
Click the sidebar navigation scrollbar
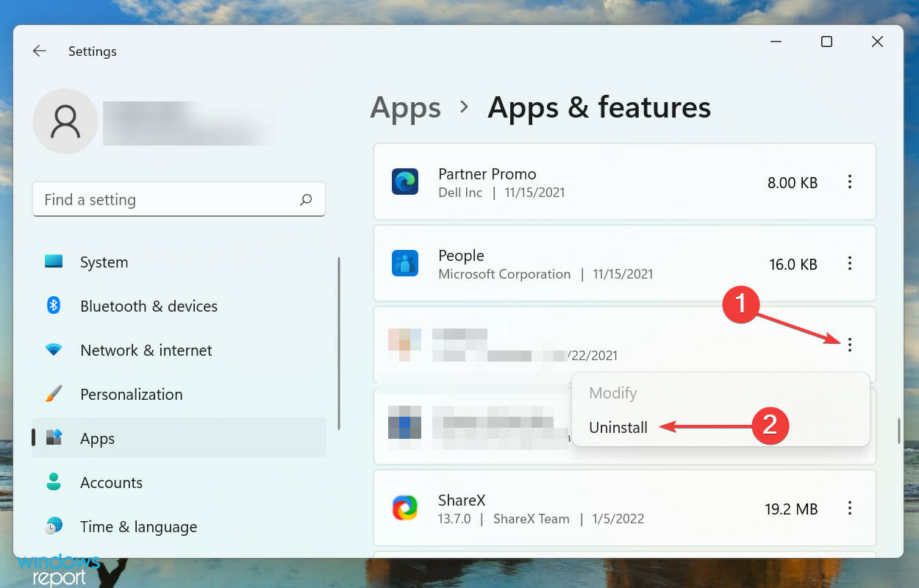pos(339,343)
